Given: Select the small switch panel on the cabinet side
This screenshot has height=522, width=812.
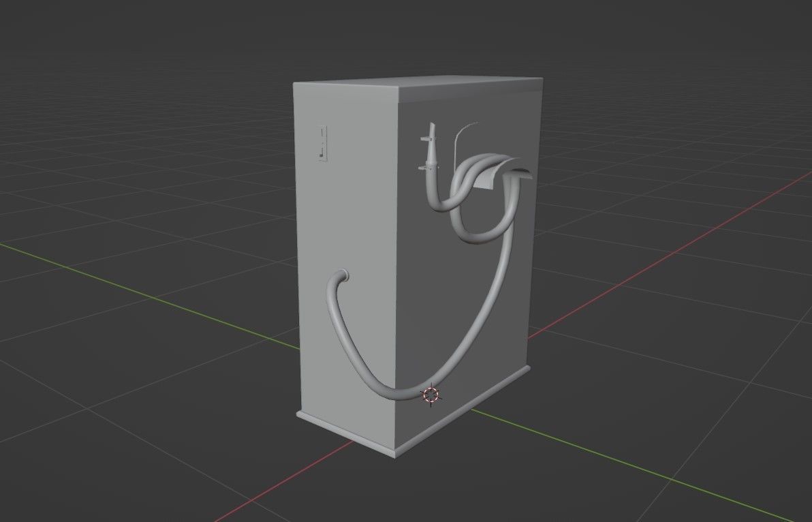Looking at the screenshot, I should click(x=323, y=143).
